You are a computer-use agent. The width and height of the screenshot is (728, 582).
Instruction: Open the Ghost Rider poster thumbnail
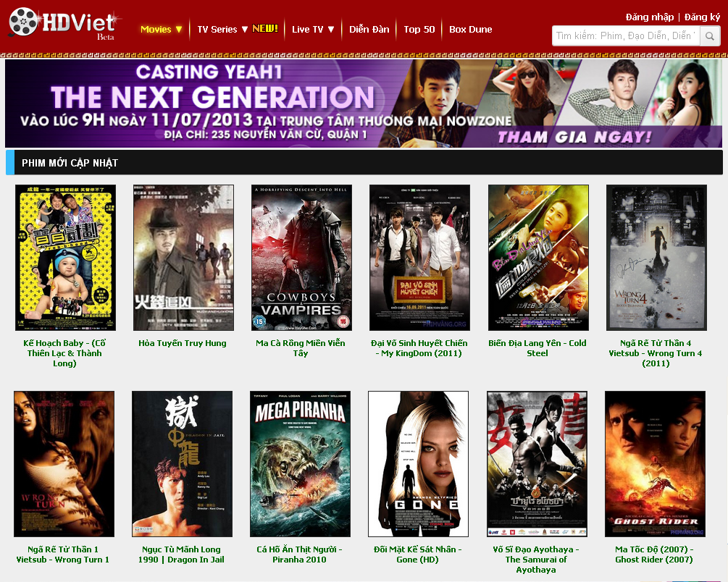[x=655, y=464]
